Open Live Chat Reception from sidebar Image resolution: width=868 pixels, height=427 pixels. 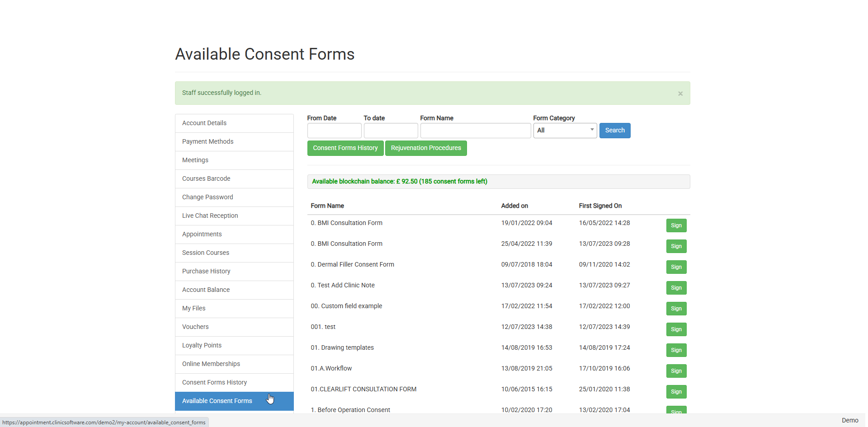click(x=234, y=216)
